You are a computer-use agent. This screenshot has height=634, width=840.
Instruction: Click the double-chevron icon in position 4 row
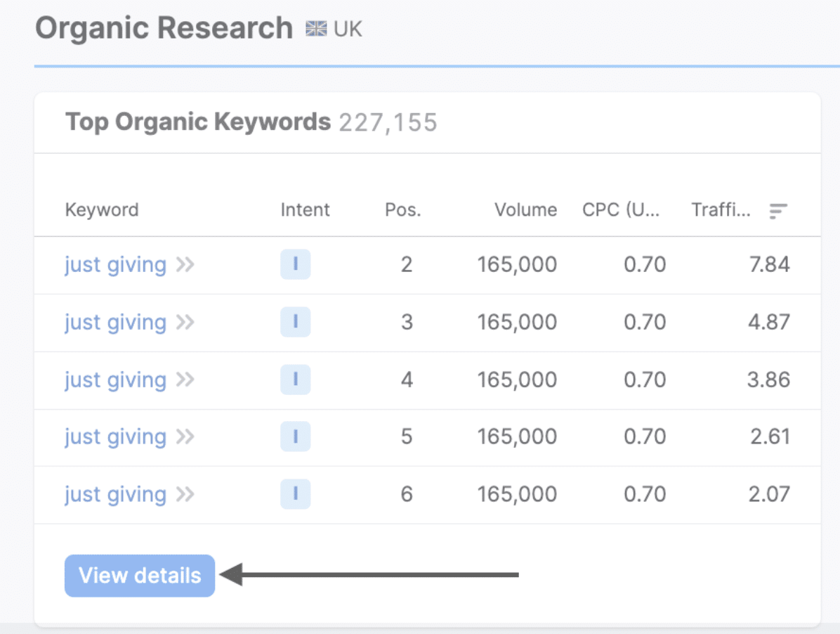pyautogui.click(x=185, y=380)
